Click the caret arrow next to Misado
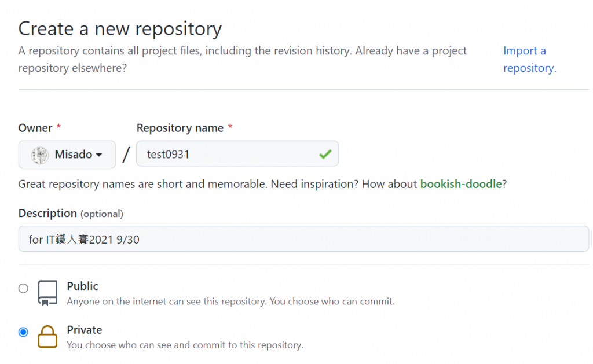Viewport: 593px width, 364px height. [99, 155]
